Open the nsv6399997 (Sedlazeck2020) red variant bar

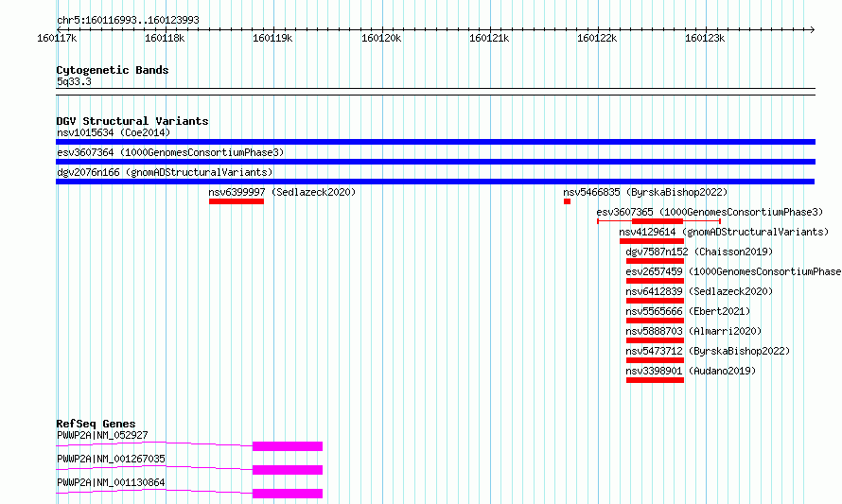(237, 201)
